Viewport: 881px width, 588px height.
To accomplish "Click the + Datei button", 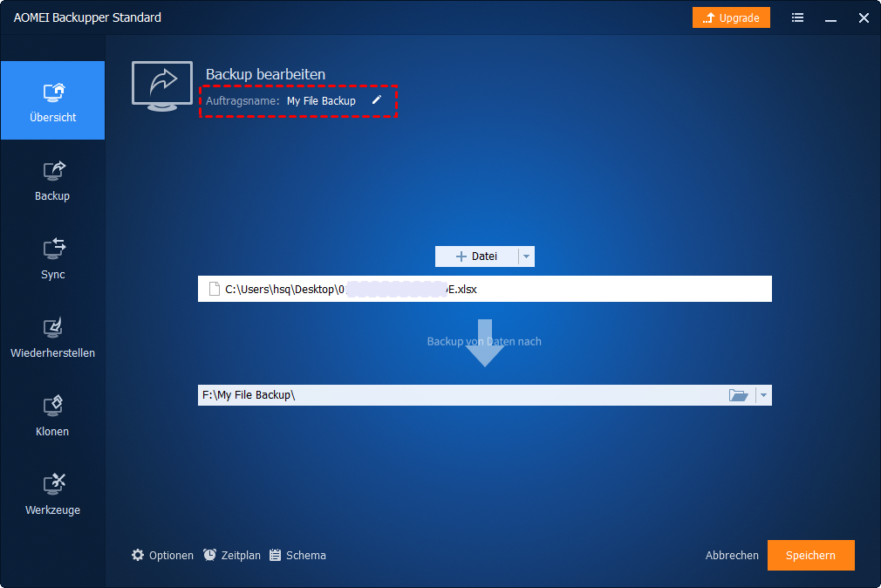I will tap(476, 256).
